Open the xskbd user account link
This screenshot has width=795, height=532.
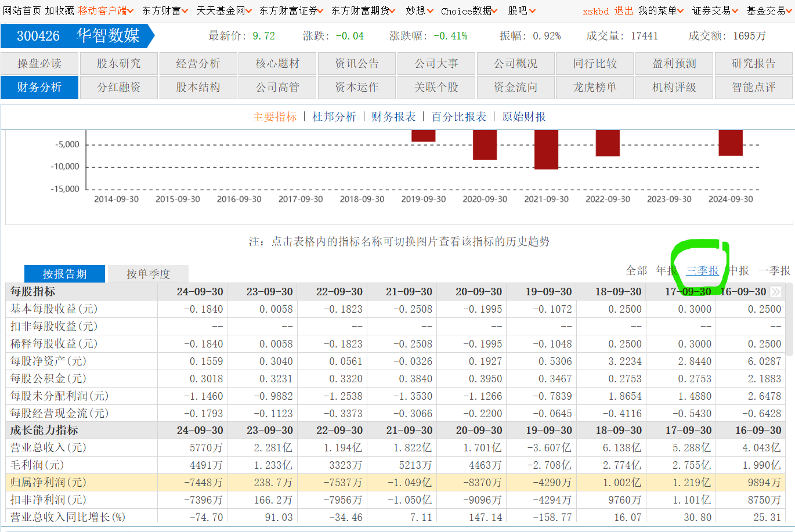point(596,11)
